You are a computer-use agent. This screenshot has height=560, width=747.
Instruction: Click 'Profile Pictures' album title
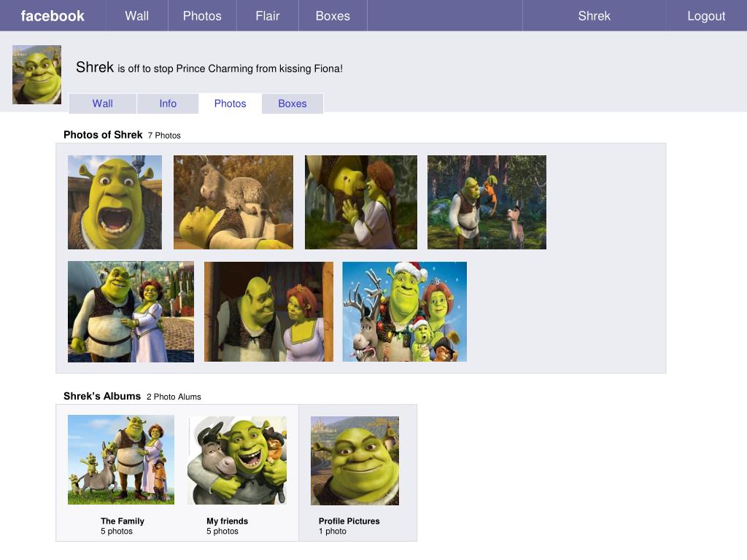[349, 521]
